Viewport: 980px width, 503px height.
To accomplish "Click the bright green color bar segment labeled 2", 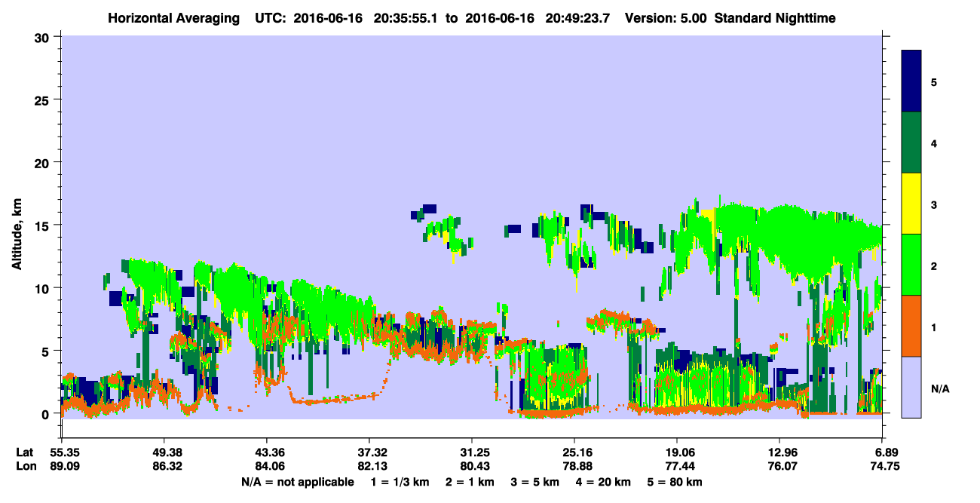I will tap(911, 264).
